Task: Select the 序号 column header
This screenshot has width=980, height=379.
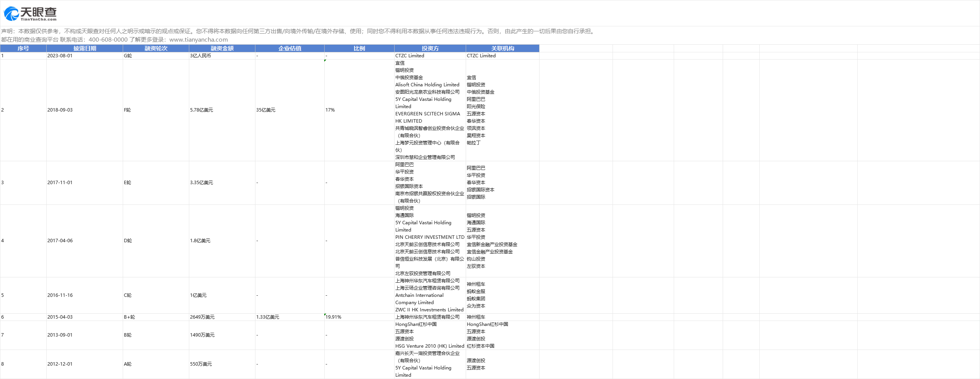Action: [x=23, y=49]
